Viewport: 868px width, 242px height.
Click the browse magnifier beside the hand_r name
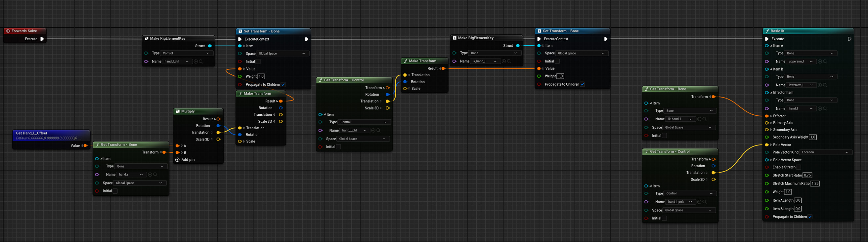[x=155, y=175]
